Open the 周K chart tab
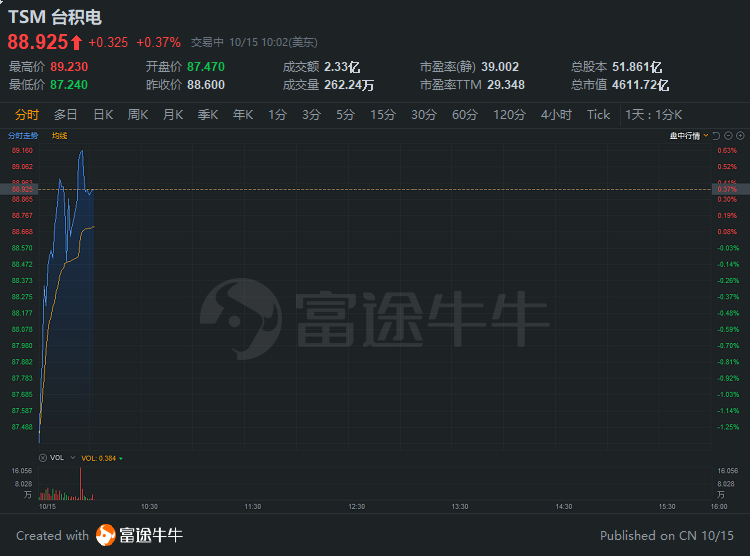Viewport: 750px width, 556px height. click(x=138, y=115)
